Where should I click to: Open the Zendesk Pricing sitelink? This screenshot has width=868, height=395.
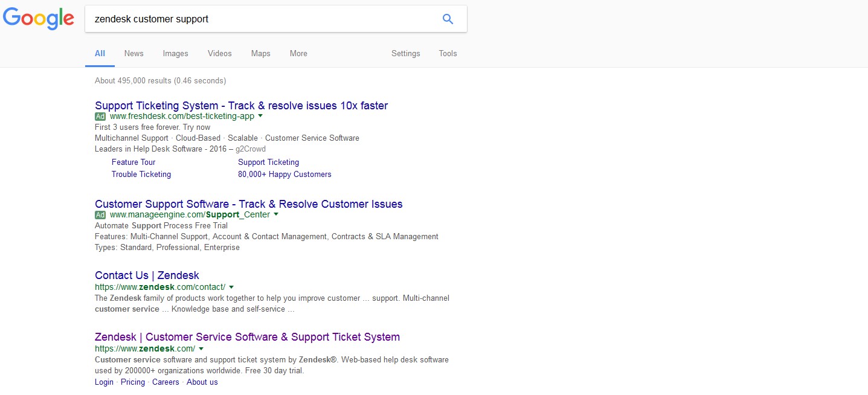pos(133,382)
